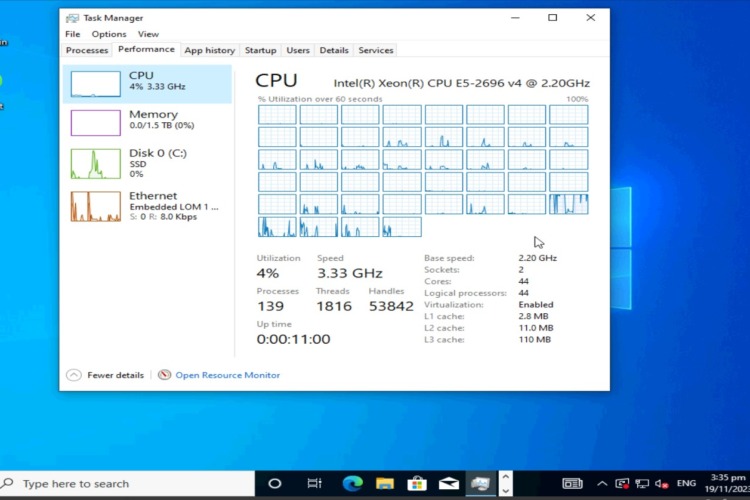Click the ENG language indicator

686,483
